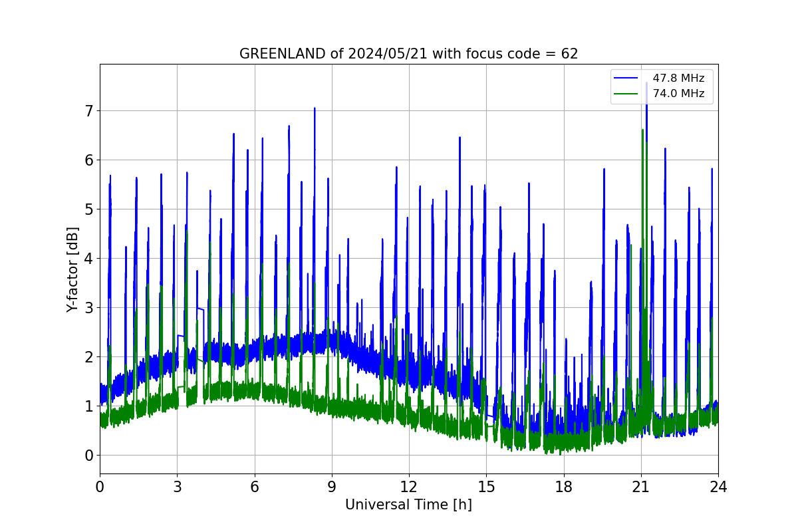
Task: Click the Y-factor [dB] axis label
Action: tap(72, 269)
